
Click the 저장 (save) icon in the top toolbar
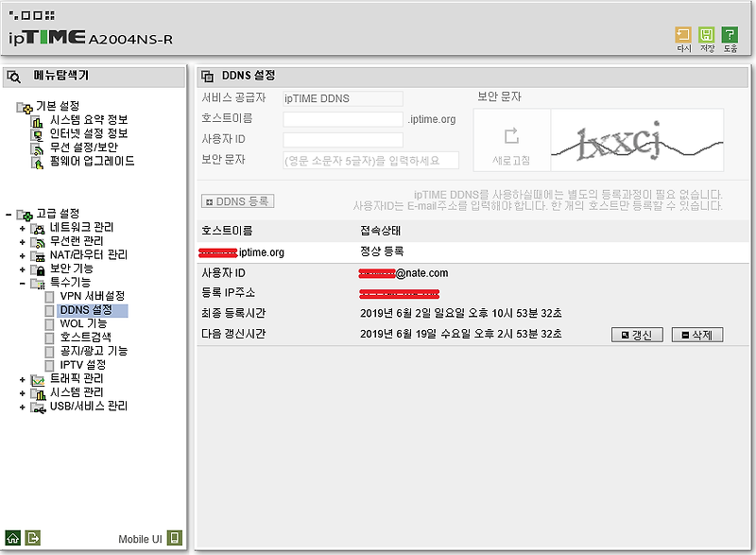coord(706,34)
